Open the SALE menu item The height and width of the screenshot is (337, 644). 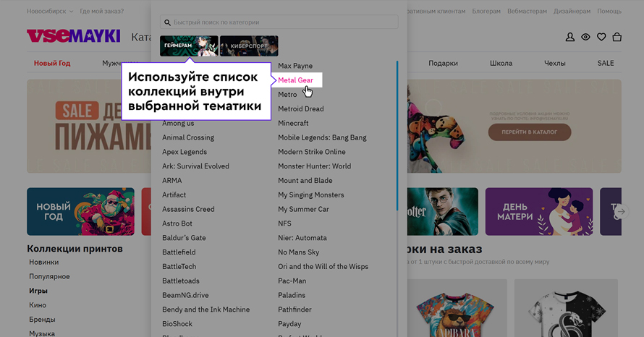(x=606, y=63)
